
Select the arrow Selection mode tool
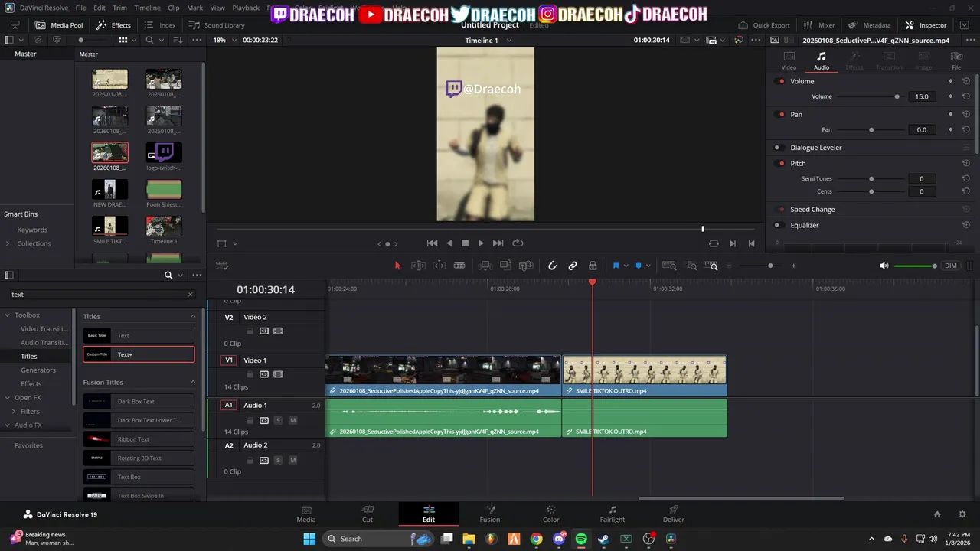[397, 266]
